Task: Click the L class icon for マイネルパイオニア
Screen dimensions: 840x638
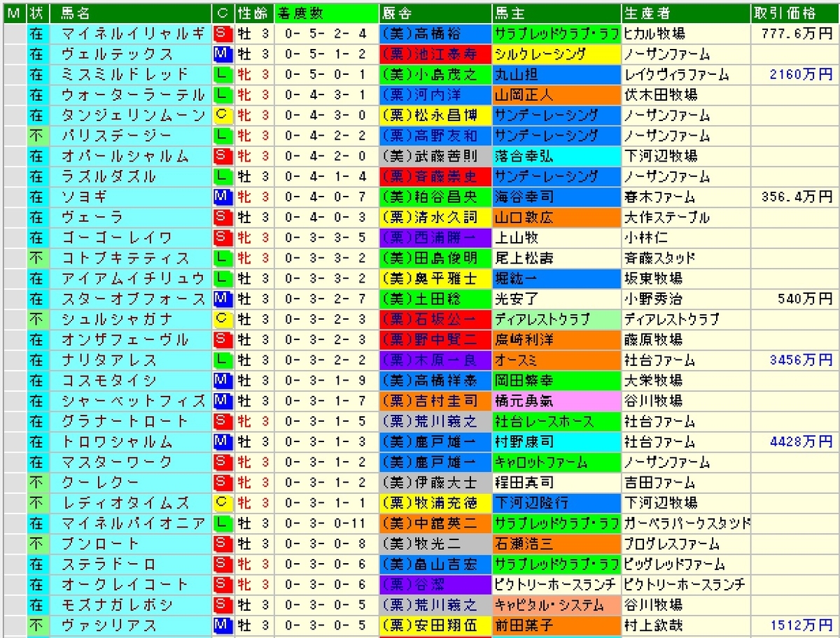Action: click(223, 523)
